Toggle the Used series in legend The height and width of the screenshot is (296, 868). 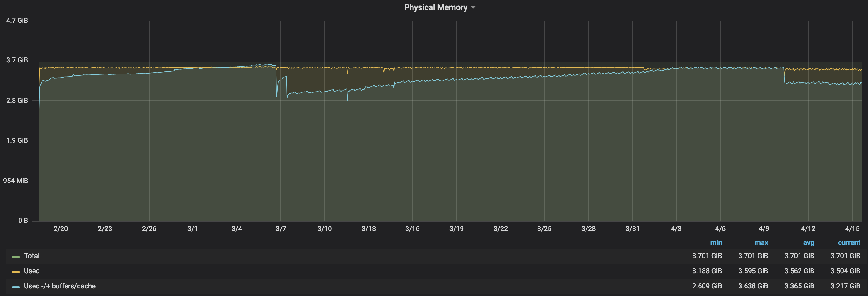[32, 271]
